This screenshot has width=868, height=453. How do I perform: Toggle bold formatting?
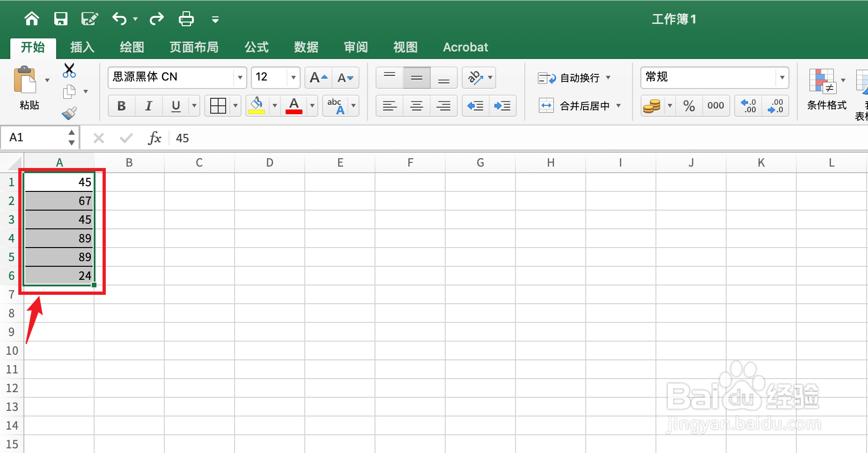point(121,106)
